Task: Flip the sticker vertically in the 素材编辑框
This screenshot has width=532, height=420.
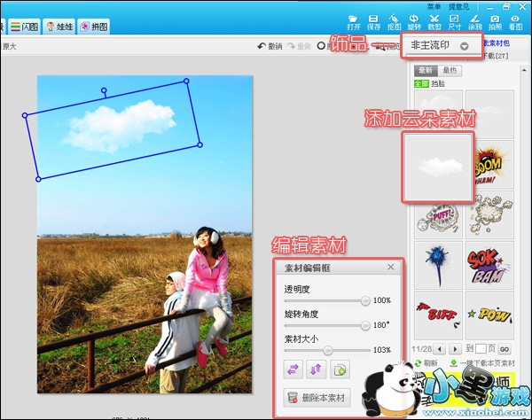Action: 317,369
